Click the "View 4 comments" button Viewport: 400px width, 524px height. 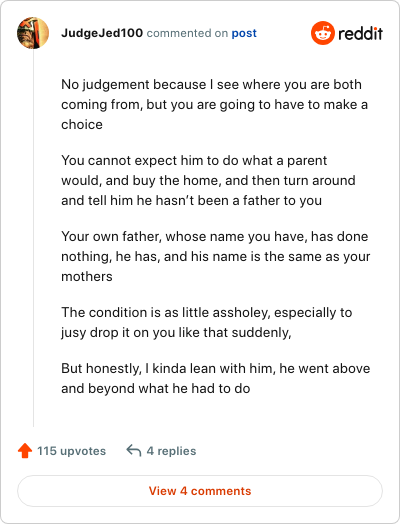tap(200, 491)
